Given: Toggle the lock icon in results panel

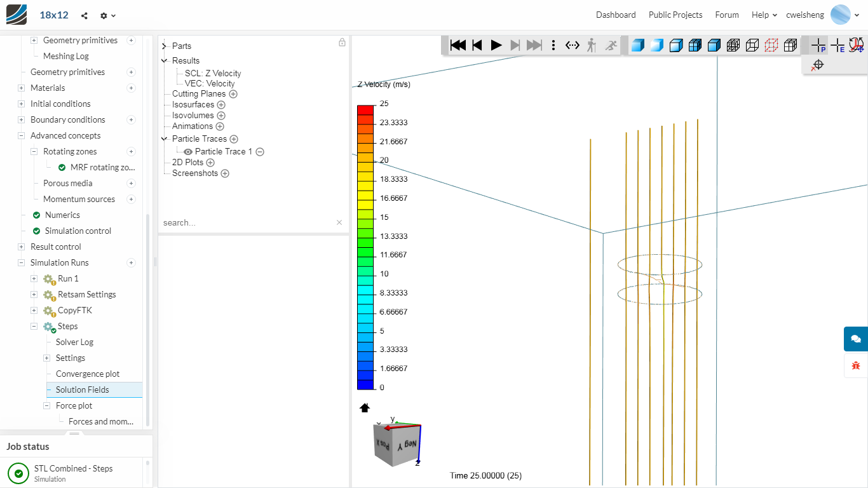Looking at the screenshot, I should click(x=342, y=43).
